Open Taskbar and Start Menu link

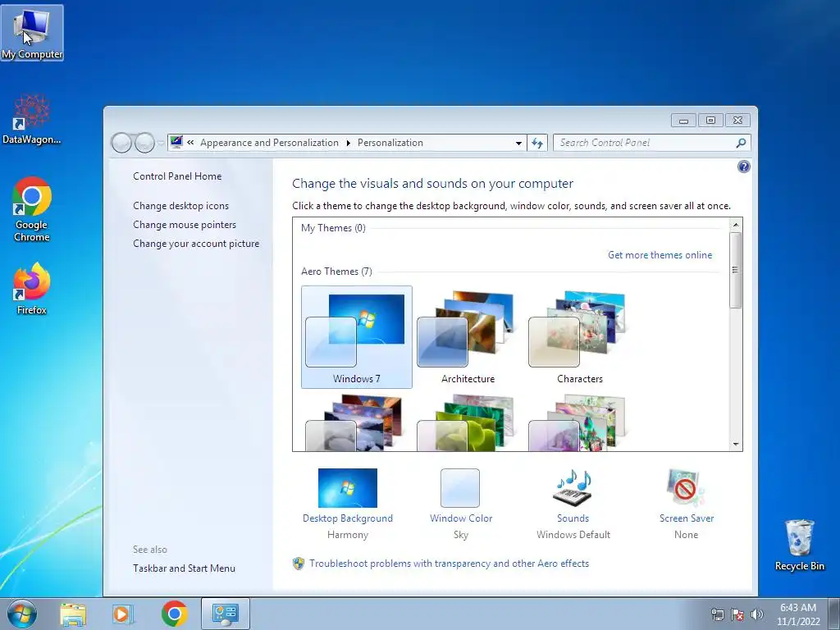pyautogui.click(x=184, y=568)
